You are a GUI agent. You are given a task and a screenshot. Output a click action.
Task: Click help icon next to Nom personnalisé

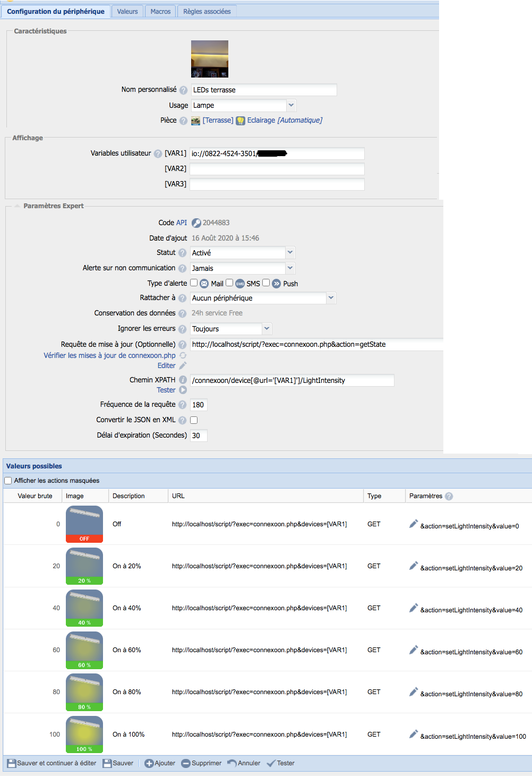click(183, 90)
